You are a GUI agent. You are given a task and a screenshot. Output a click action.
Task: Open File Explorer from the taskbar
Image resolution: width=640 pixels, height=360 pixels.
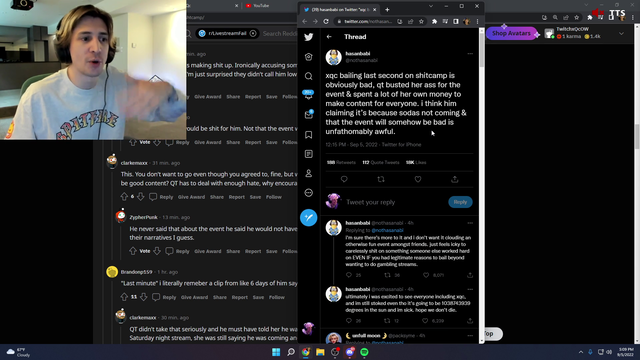point(320,352)
